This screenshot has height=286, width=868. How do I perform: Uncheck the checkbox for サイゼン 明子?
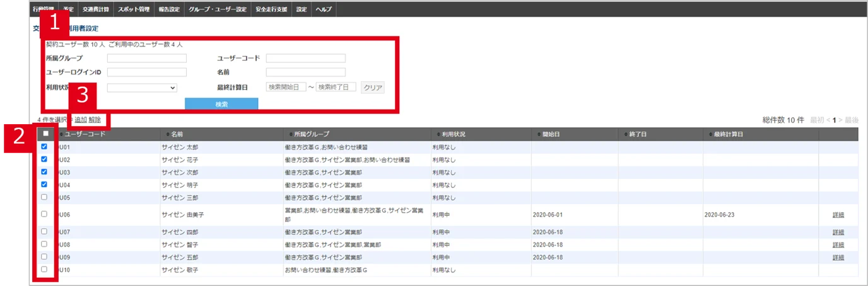point(44,185)
